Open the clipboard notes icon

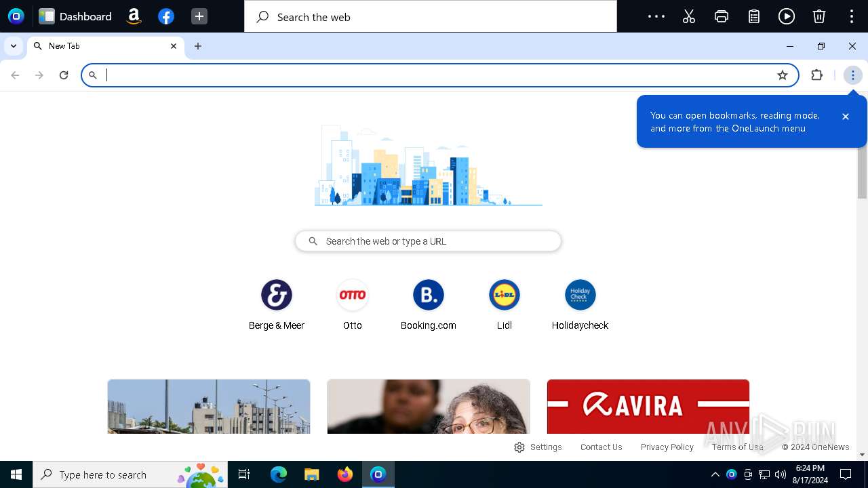click(x=754, y=16)
